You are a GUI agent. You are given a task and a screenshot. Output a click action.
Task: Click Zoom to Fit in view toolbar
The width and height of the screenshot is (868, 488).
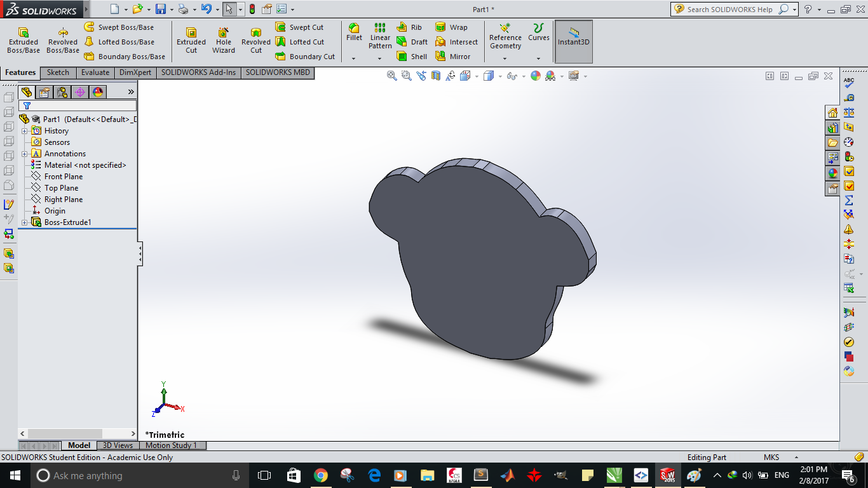[392, 76]
